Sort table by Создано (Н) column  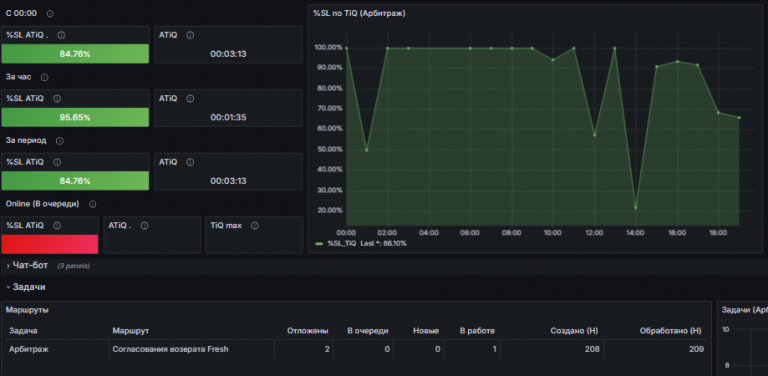(x=575, y=331)
